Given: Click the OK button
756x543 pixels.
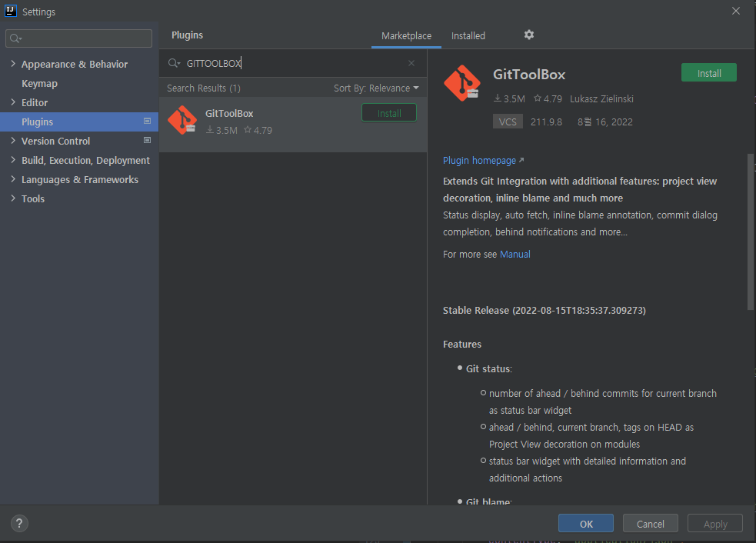Looking at the screenshot, I should click(586, 524).
